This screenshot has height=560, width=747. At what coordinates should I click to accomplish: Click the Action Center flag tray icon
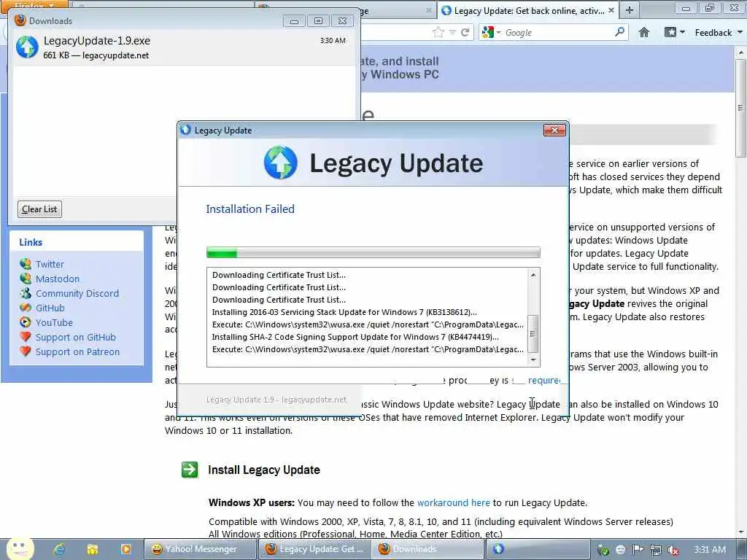click(638, 550)
